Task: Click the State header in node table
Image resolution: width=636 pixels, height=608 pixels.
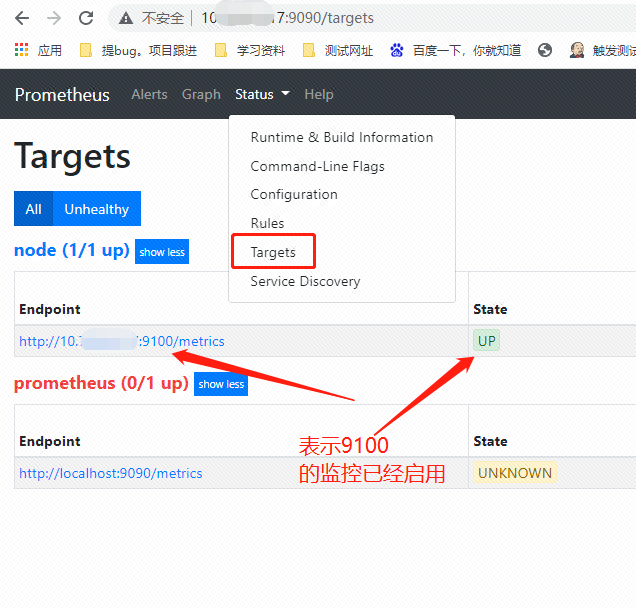Action: point(490,309)
